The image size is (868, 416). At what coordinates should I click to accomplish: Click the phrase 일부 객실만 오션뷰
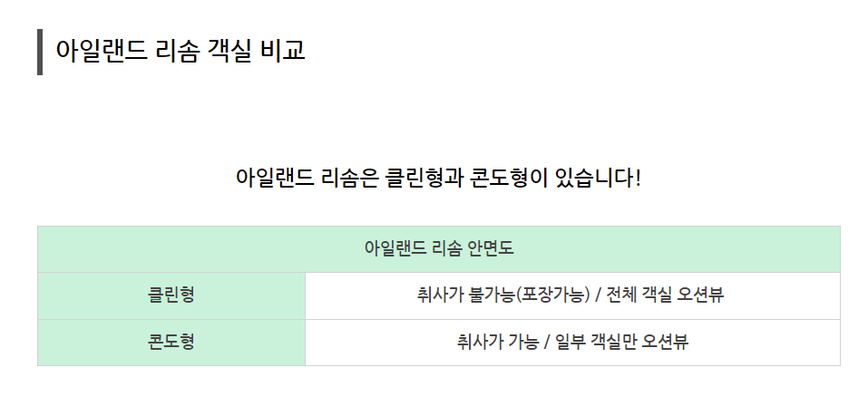pyautogui.click(x=621, y=342)
